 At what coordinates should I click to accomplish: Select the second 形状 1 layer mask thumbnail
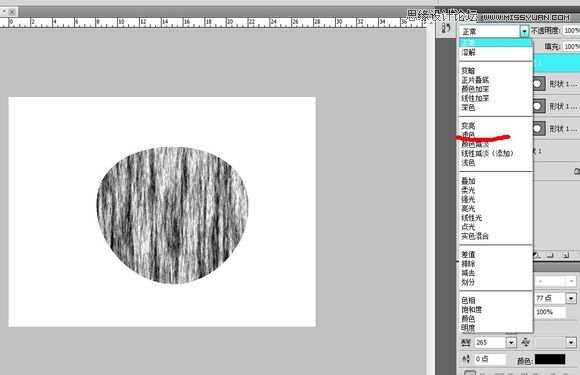point(538,106)
